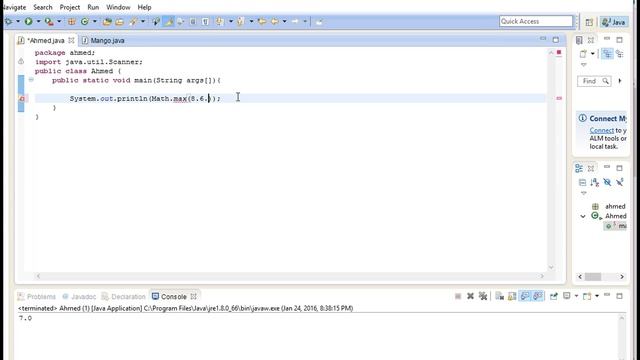Screen dimensions: 640x360
Task: Click Remove All Terminated Launches icon
Action: coord(483,296)
